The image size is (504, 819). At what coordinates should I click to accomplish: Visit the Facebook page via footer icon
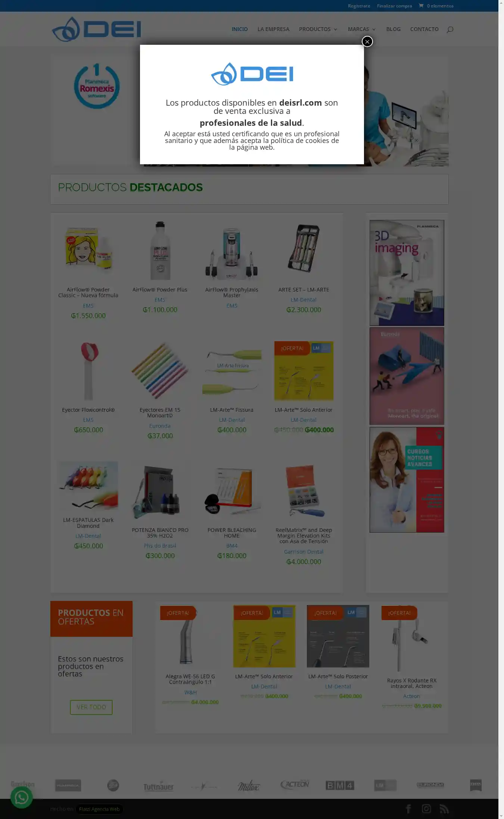[x=408, y=809]
